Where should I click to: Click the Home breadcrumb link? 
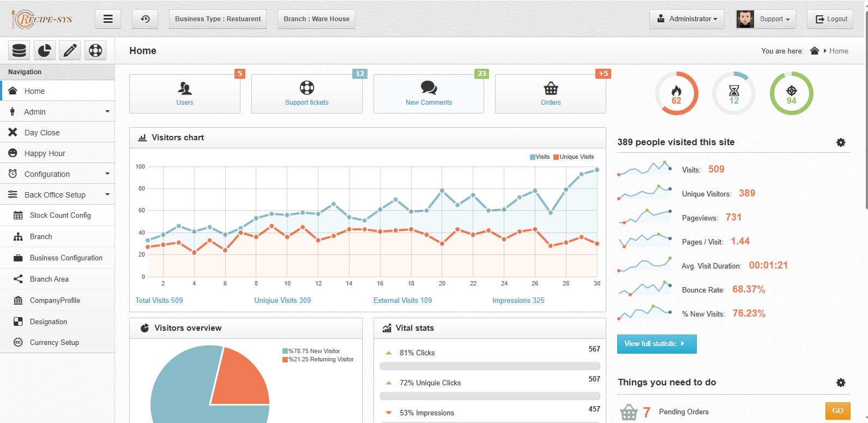pyautogui.click(x=839, y=51)
